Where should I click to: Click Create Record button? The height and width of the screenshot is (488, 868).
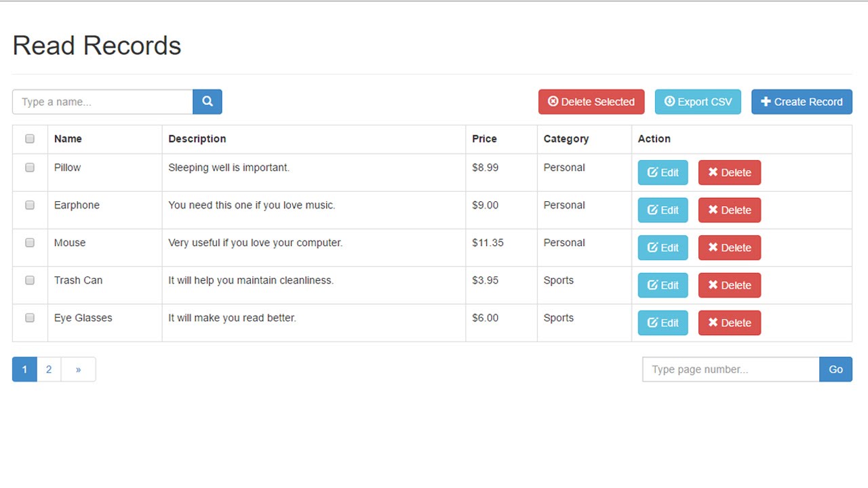click(x=802, y=102)
